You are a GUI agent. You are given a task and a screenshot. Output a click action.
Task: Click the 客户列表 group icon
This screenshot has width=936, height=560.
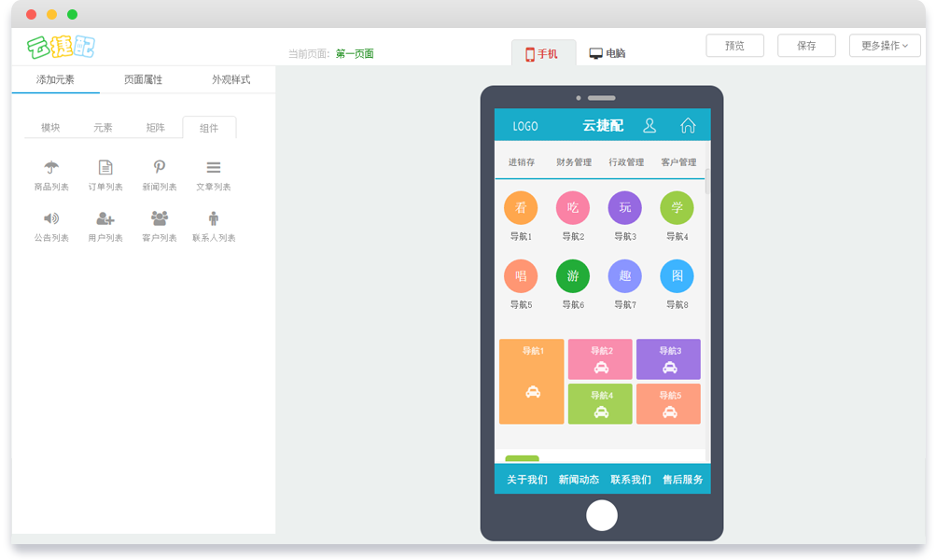[x=160, y=219]
